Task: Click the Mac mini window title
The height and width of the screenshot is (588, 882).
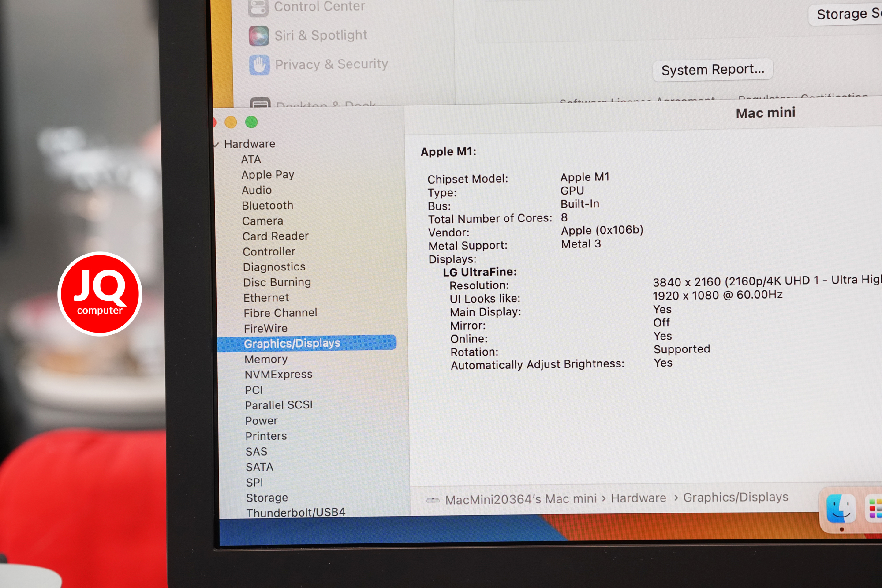Action: point(766,113)
